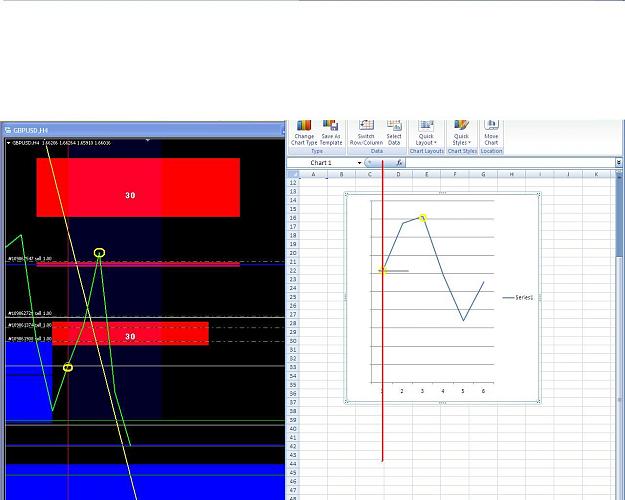
Task: Click the axis label 2 on Excel chart
Action: [402, 391]
